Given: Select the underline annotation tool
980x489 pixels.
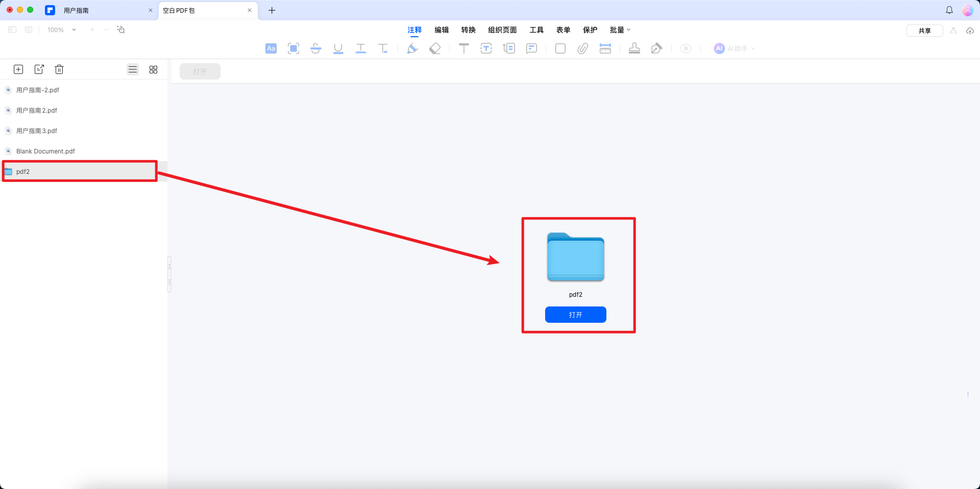Looking at the screenshot, I should (338, 48).
